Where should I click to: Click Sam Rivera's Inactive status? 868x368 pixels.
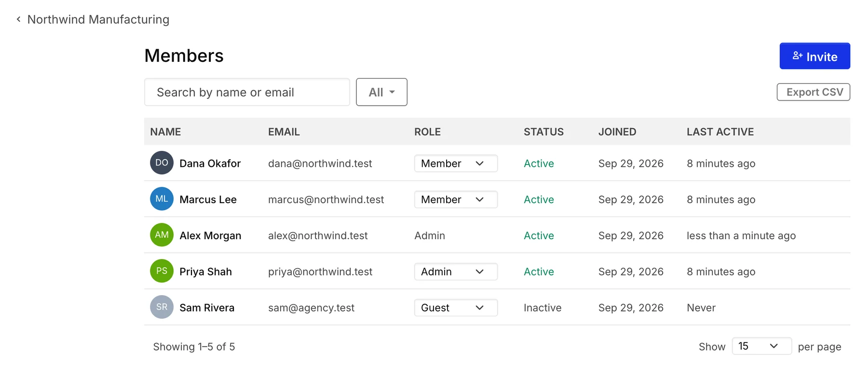pyautogui.click(x=542, y=308)
